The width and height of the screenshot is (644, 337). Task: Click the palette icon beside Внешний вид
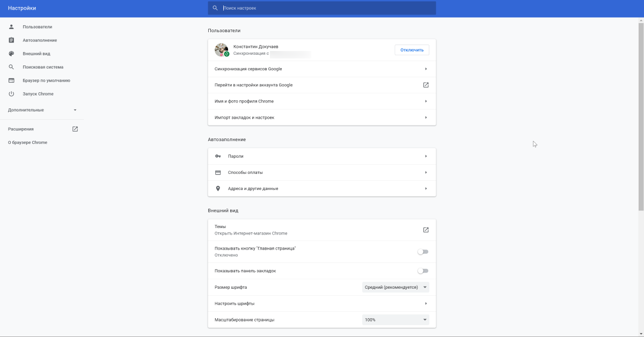[x=11, y=54]
